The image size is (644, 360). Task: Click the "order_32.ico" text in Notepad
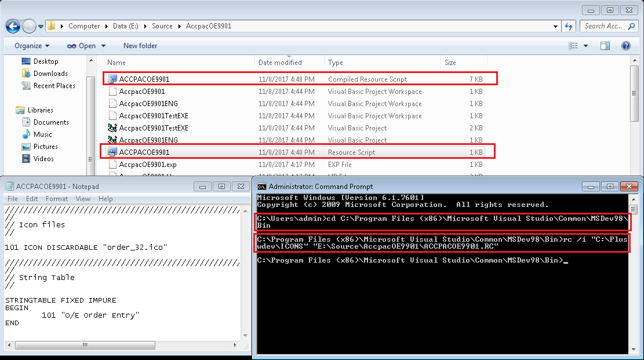(134, 248)
